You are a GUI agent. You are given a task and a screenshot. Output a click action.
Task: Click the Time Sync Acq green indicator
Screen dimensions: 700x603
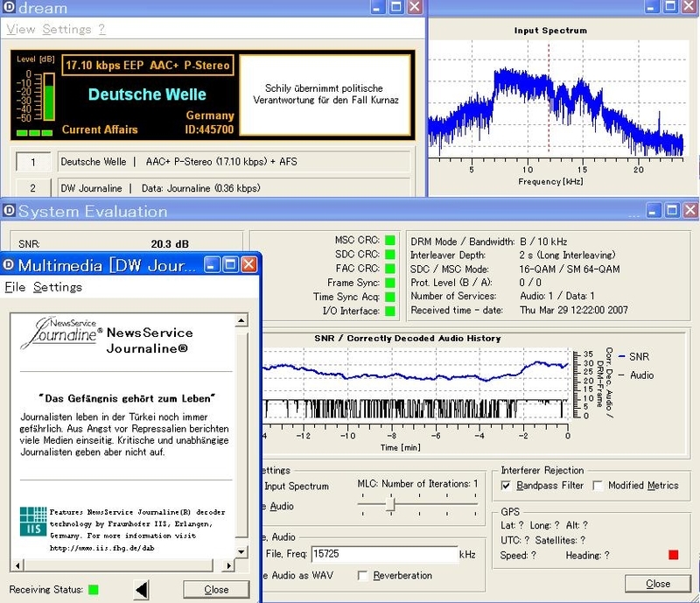(x=389, y=297)
